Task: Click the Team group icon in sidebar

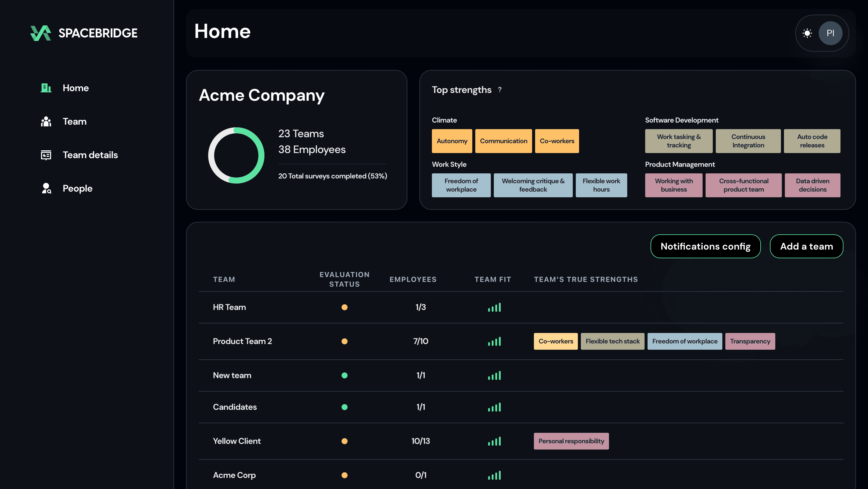Action: 46,121
